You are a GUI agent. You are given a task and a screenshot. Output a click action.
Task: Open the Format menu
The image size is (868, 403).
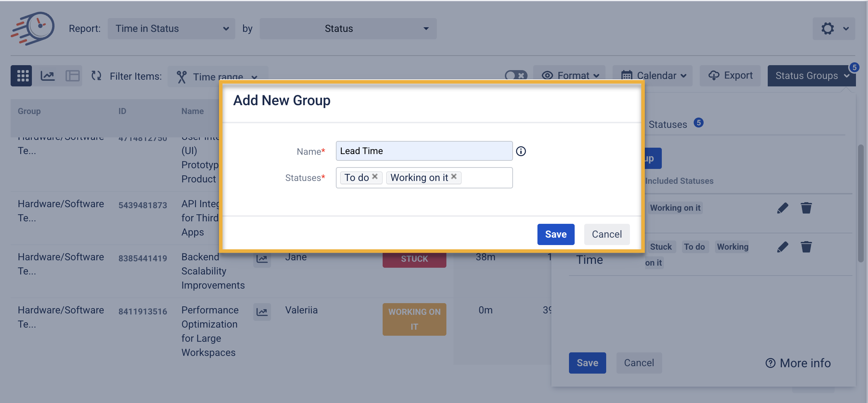pos(569,76)
